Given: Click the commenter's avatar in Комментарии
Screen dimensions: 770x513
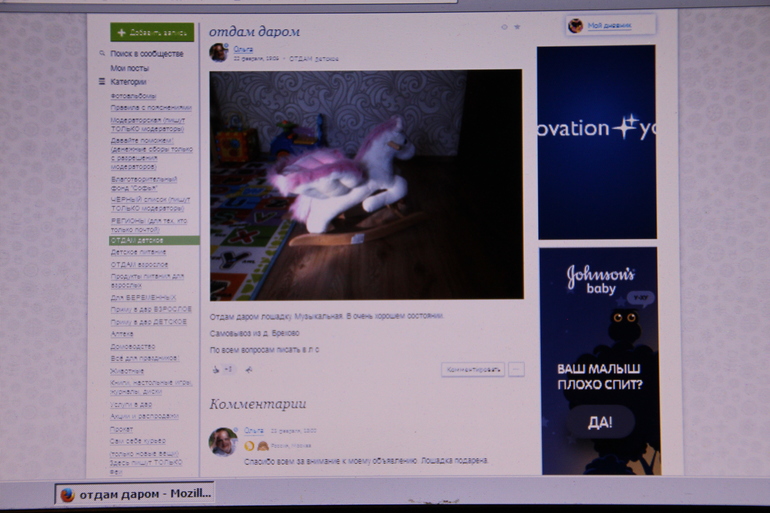Looking at the screenshot, I should point(222,442).
